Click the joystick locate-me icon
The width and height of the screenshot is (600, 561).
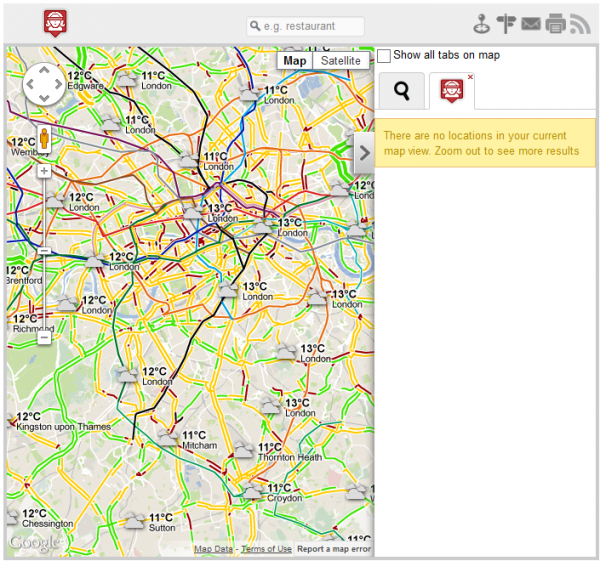[x=481, y=24]
